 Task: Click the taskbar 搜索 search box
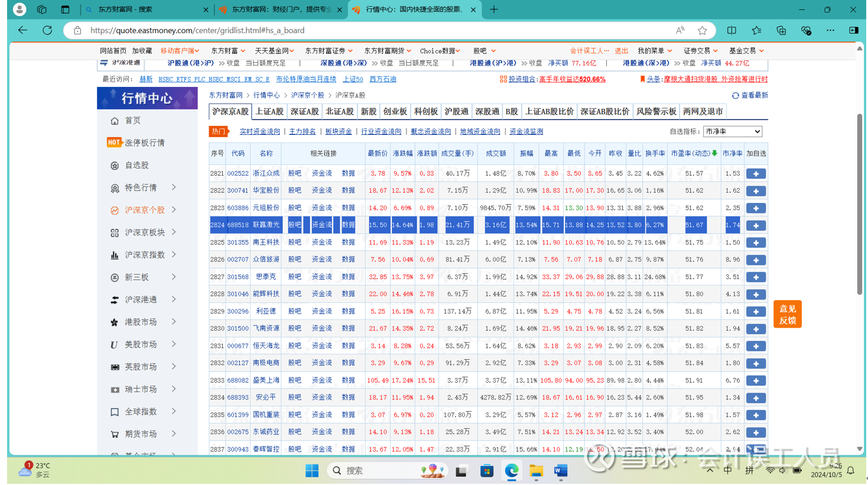387,471
